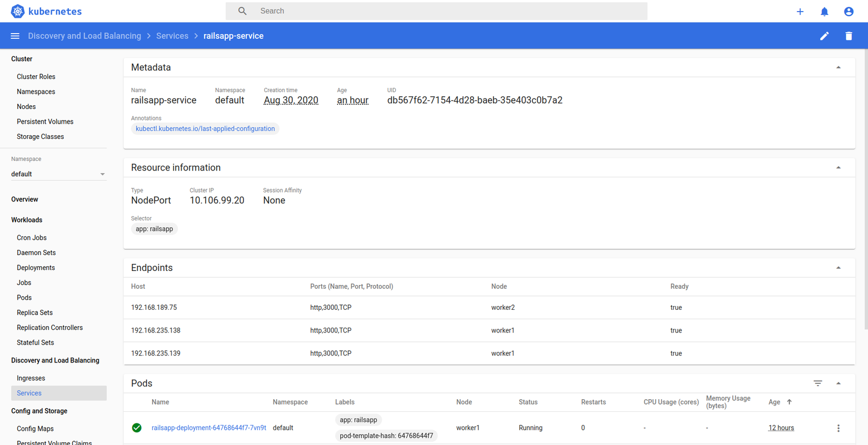Delete service with trash icon
The image size is (868, 445).
(x=849, y=36)
